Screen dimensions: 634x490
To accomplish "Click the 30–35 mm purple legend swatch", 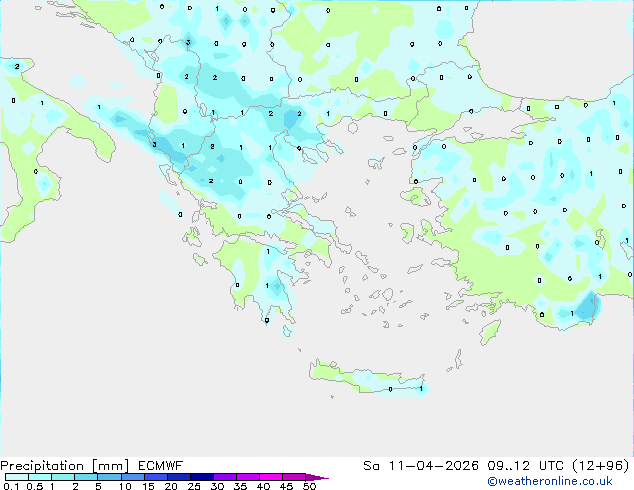I will click(224, 477).
